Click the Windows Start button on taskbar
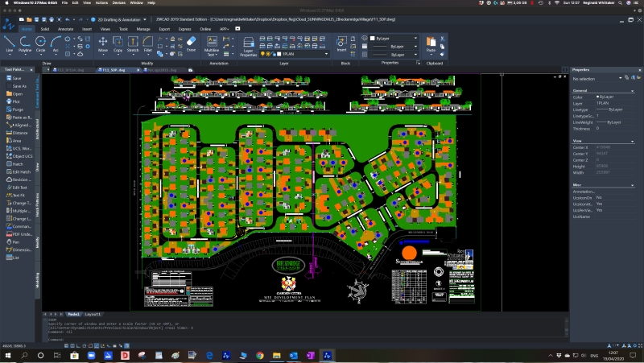This screenshot has width=644, height=363. pyautogui.click(x=6, y=354)
